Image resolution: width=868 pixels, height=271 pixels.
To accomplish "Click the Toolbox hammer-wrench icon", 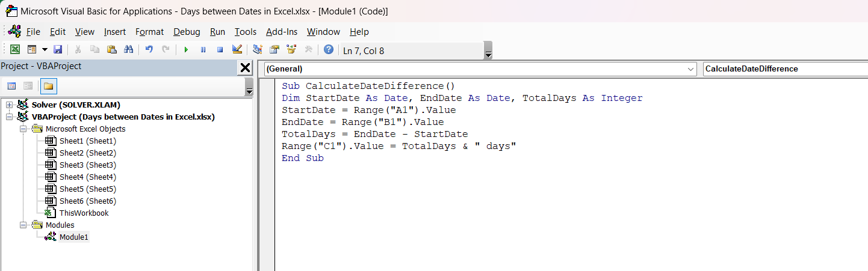I will tap(308, 50).
